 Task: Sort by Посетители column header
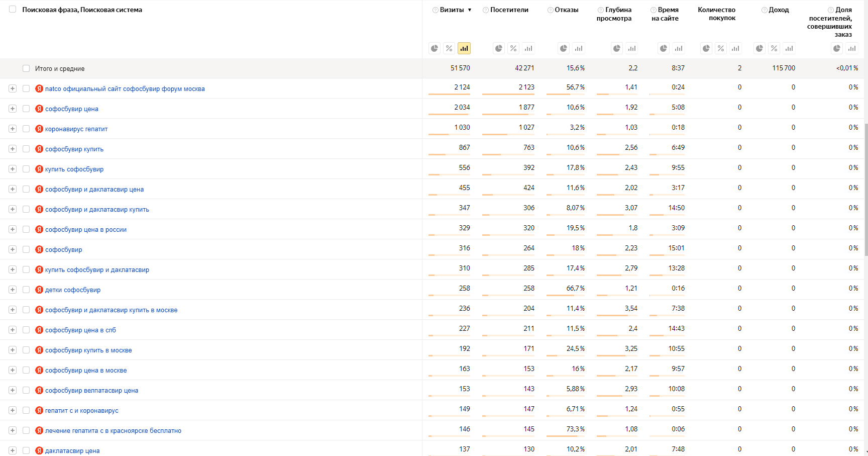tap(509, 10)
